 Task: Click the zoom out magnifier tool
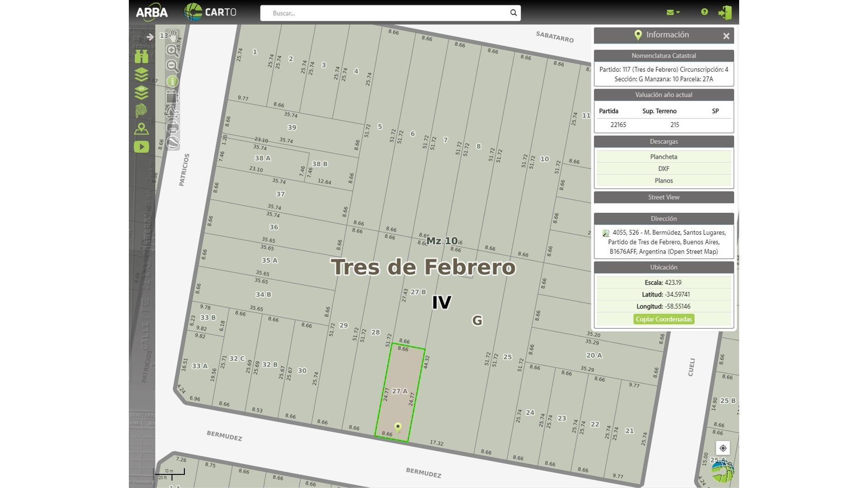[x=172, y=66]
